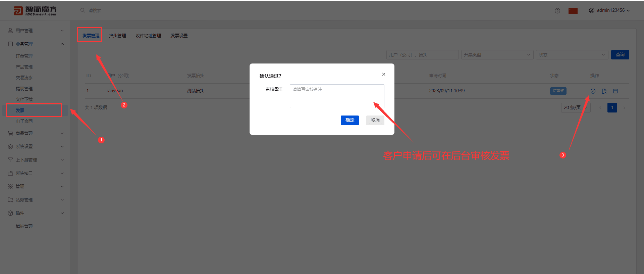The image size is (644, 274).
Task: Open 提现管理 in the sidebar
Action: (x=24, y=89)
